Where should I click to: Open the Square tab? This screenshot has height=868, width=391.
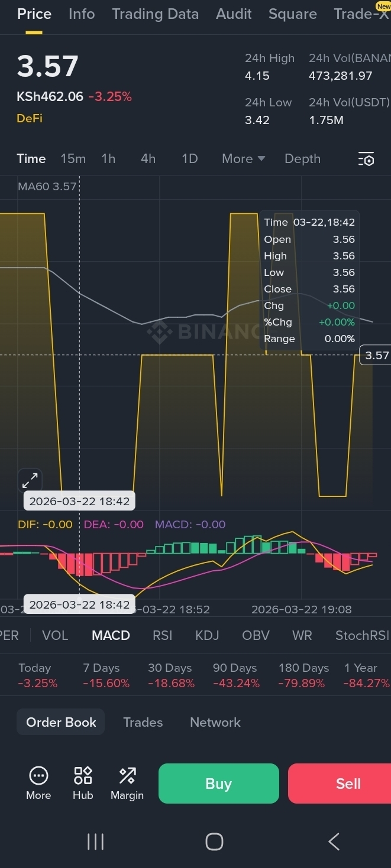click(293, 14)
